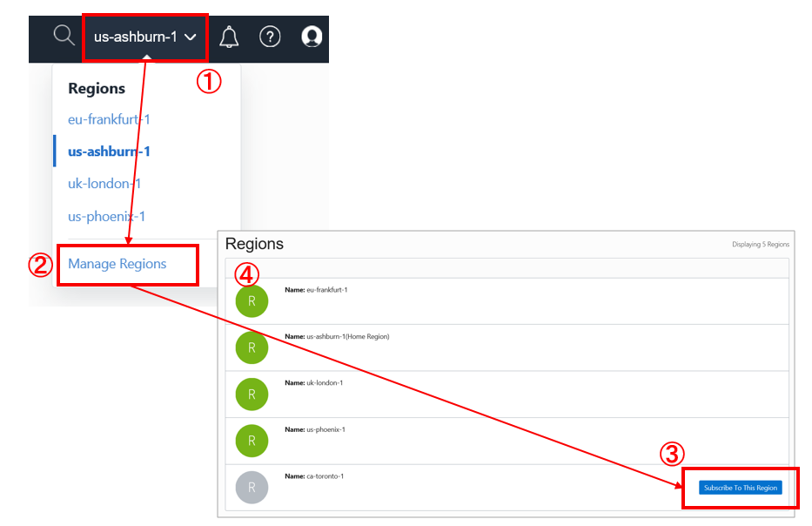Open the user profile avatar icon
Viewport: 812px width, 526px height.
(x=312, y=37)
